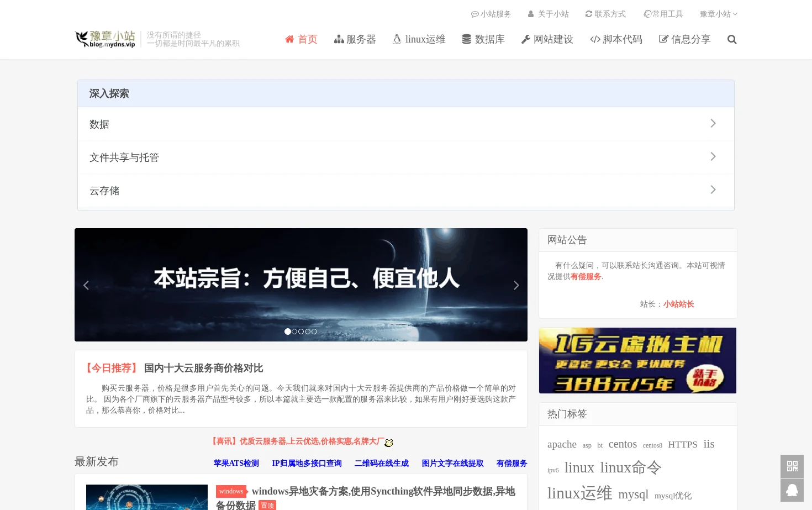Click the user icon beside 关于小站

point(531,14)
